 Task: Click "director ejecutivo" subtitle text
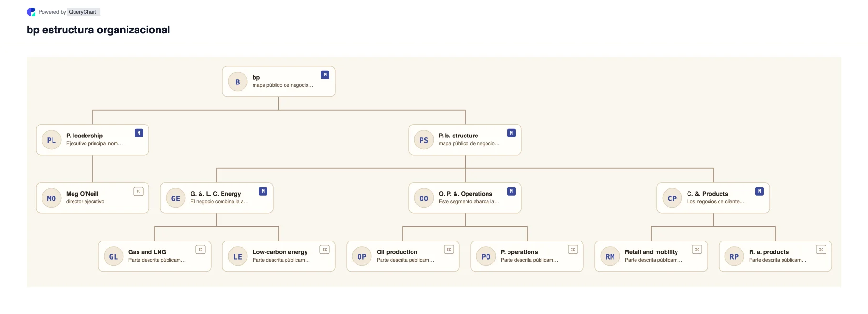click(x=85, y=202)
